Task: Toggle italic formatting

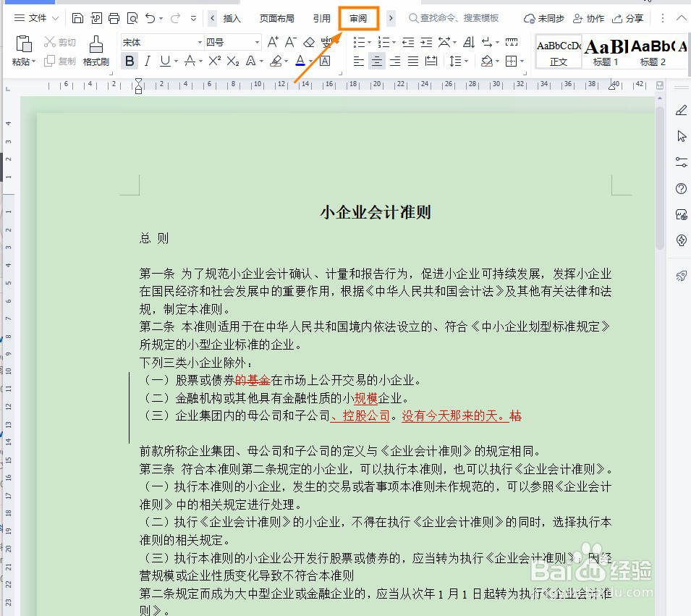Action: point(147,61)
